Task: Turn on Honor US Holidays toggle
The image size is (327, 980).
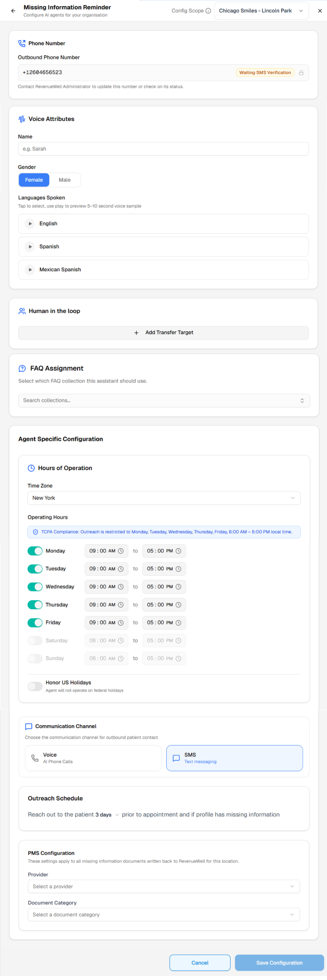Action: pyautogui.click(x=35, y=686)
